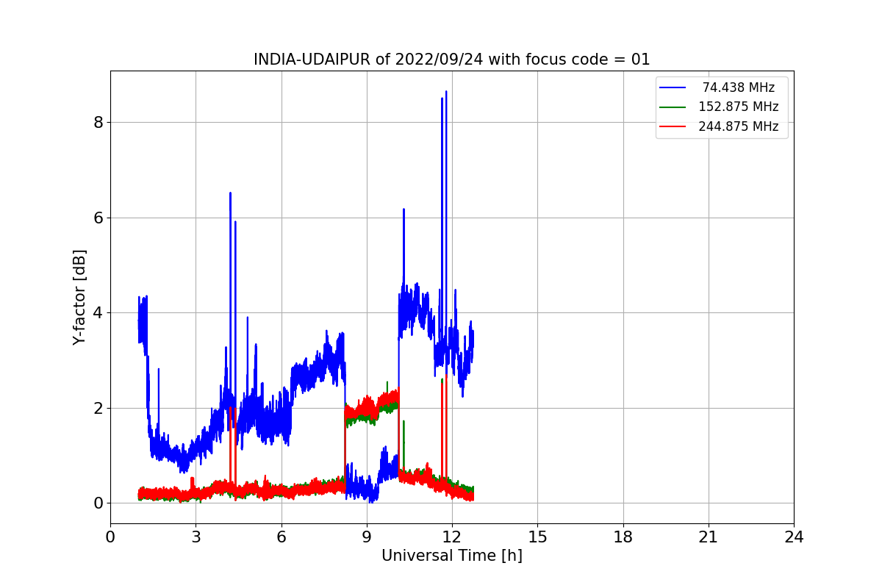
Task: Click x-axis tick label 0
Action: pos(110,537)
